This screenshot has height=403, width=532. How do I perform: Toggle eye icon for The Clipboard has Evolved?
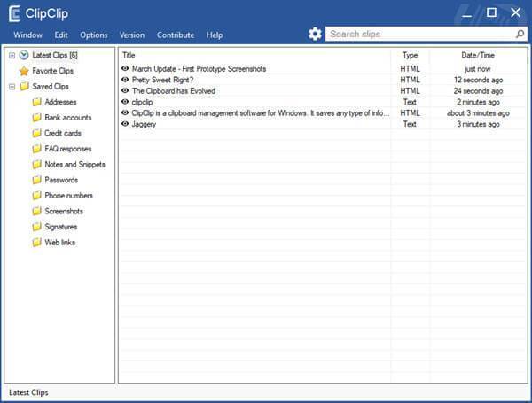[x=125, y=90]
